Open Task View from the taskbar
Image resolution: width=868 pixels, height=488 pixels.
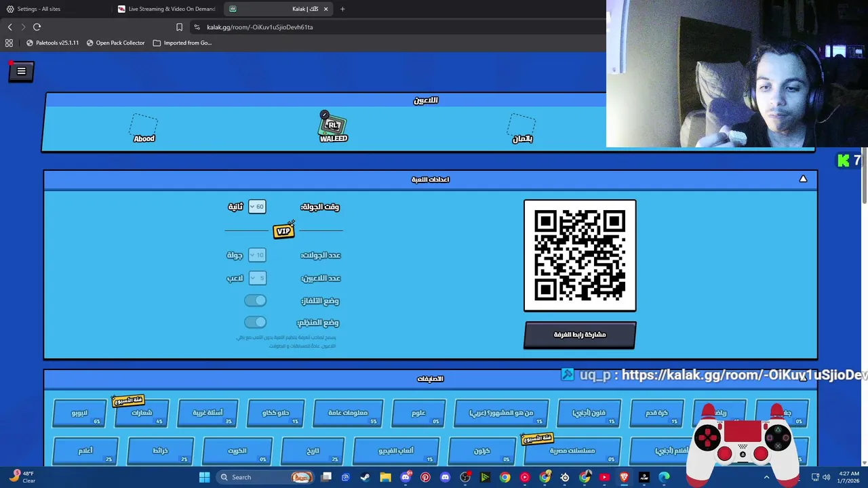tap(326, 477)
